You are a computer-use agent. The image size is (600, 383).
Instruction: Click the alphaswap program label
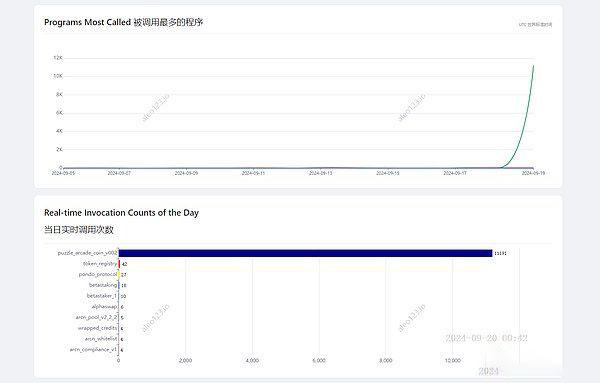(x=104, y=306)
